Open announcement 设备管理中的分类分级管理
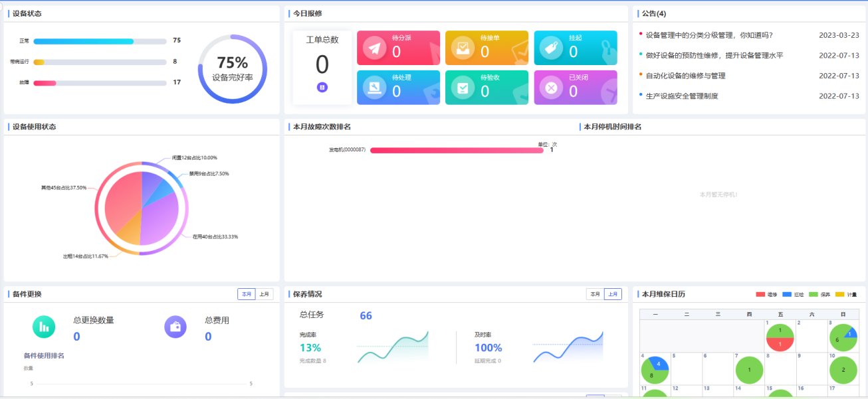This screenshot has width=868, height=399. coord(709,35)
